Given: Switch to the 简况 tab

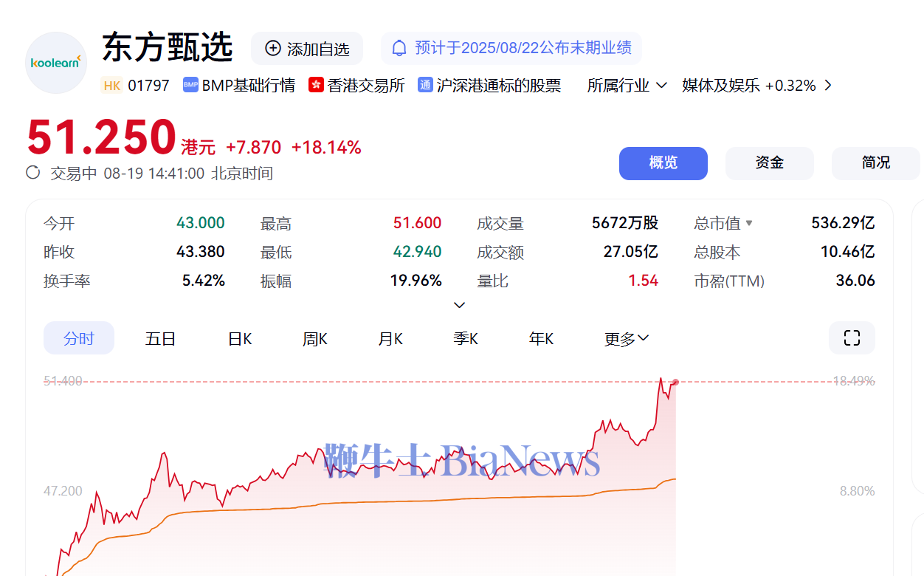Looking at the screenshot, I should pos(876,163).
